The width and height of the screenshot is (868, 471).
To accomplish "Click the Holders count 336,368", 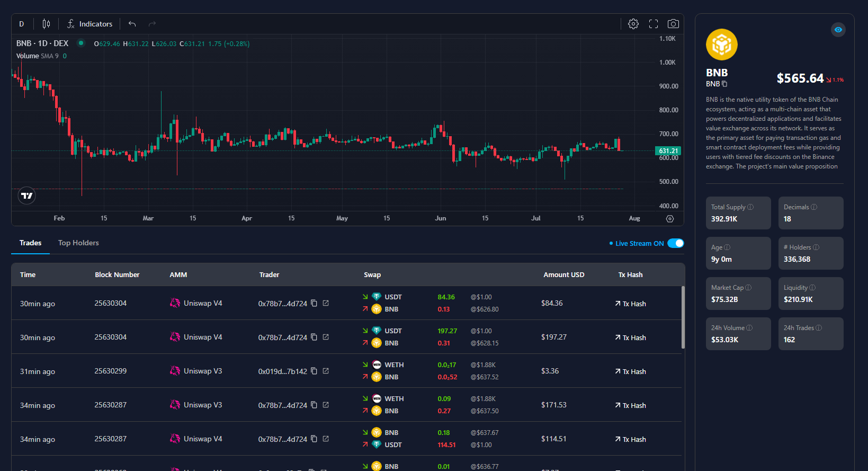I will pos(797,259).
